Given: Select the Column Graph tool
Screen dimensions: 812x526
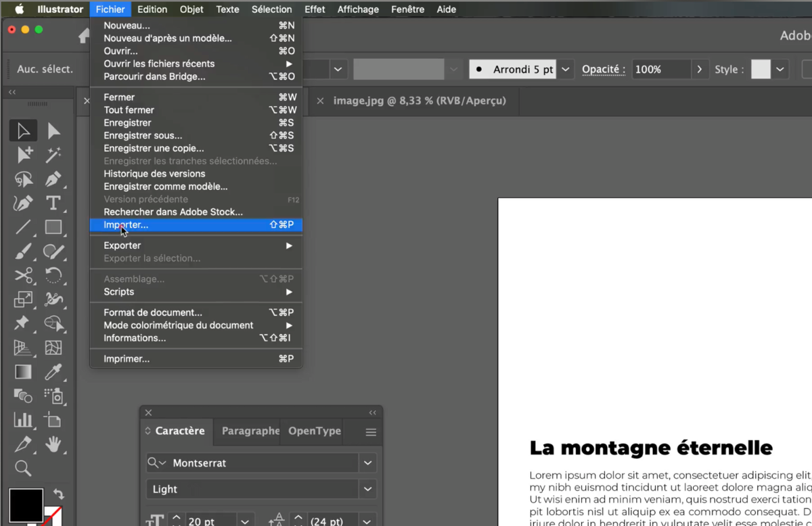Looking at the screenshot, I should 24,420.
